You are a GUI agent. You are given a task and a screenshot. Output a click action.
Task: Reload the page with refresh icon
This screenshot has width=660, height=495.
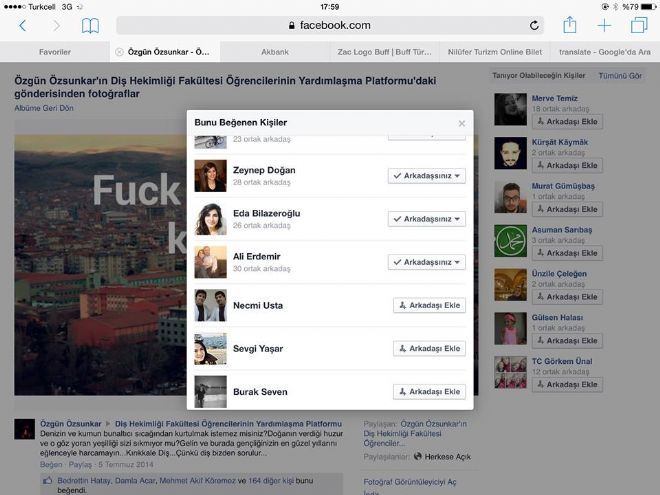[534, 26]
